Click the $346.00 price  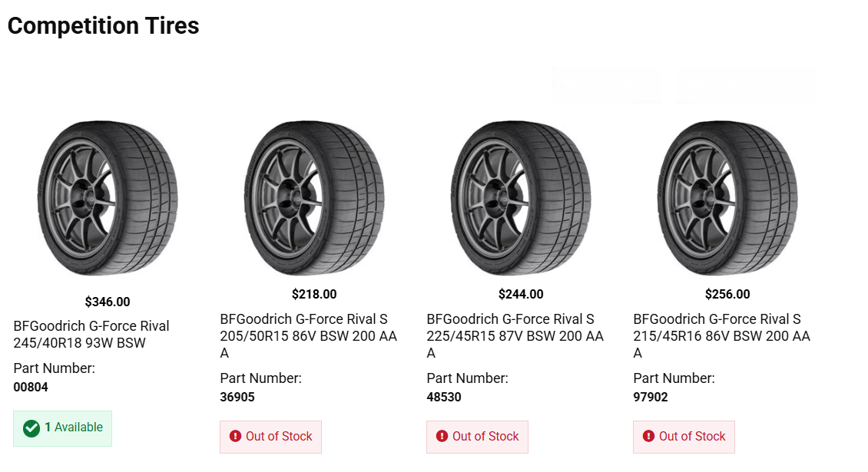(x=108, y=302)
